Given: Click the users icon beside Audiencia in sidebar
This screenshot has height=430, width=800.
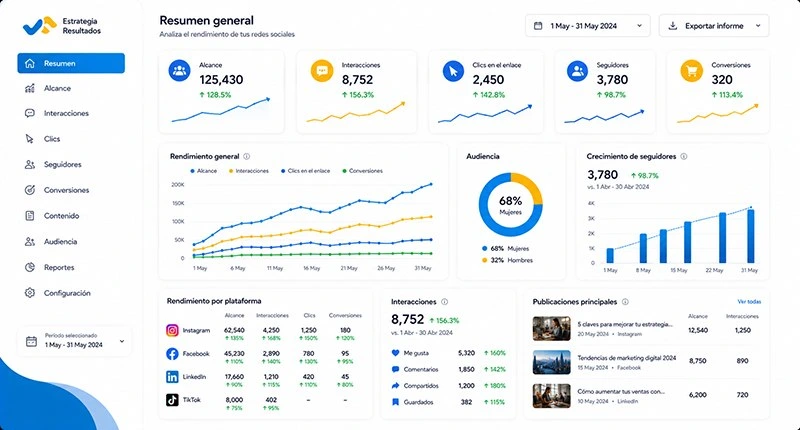Looking at the screenshot, I should [30, 241].
